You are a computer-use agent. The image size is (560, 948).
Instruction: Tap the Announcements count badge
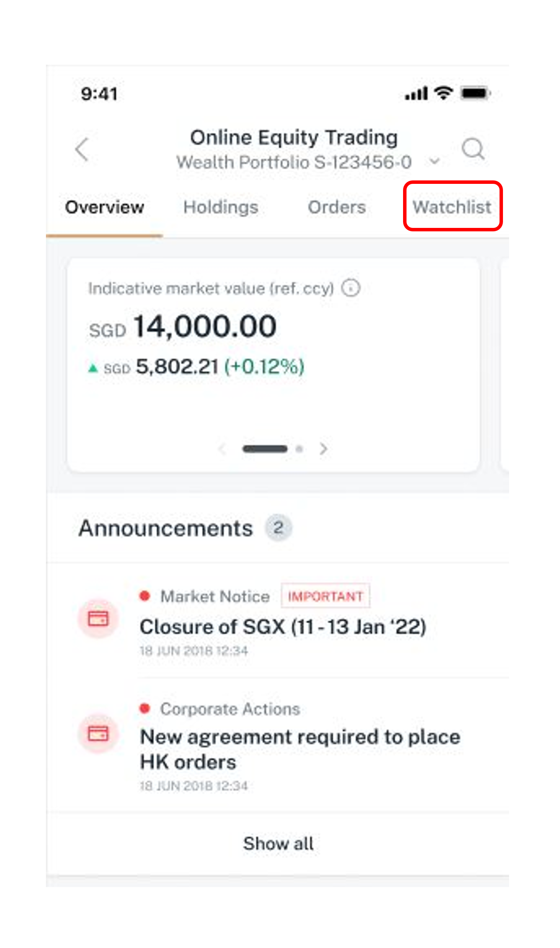[279, 528]
